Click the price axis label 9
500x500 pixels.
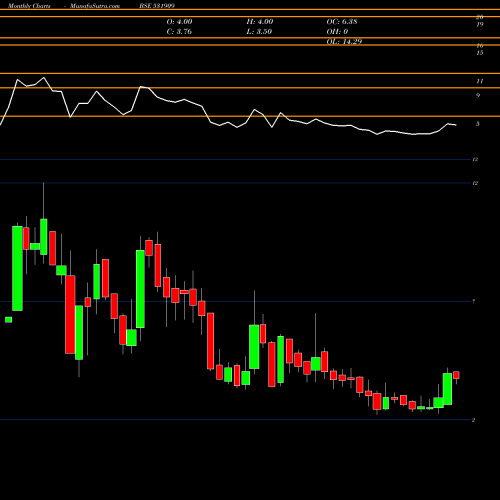coord(478,95)
